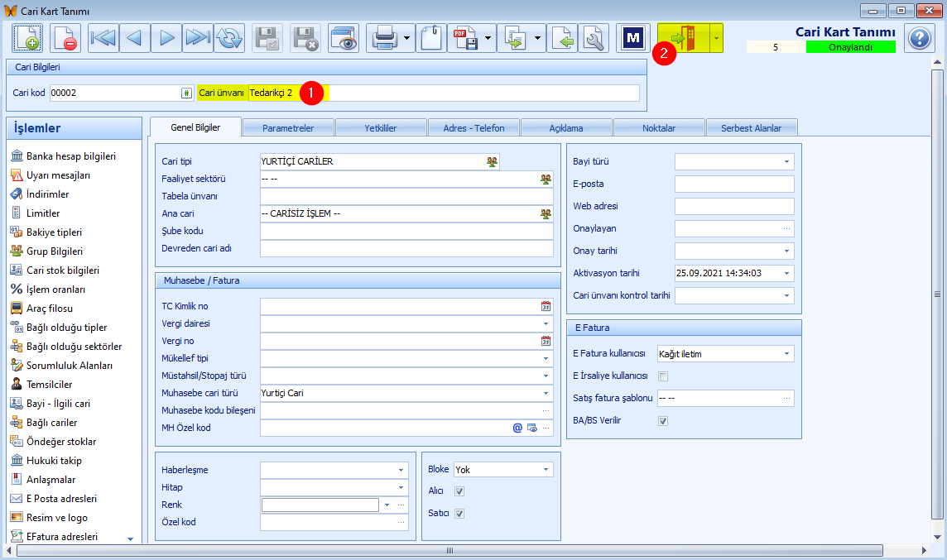
Task: Open Cari tipi lookup icon
Action: pyautogui.click(x=493, y=162)
